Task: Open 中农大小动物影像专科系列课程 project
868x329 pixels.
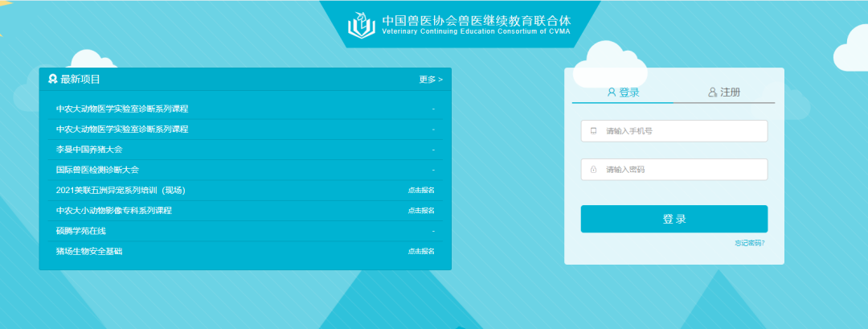Action: point(114,211)
